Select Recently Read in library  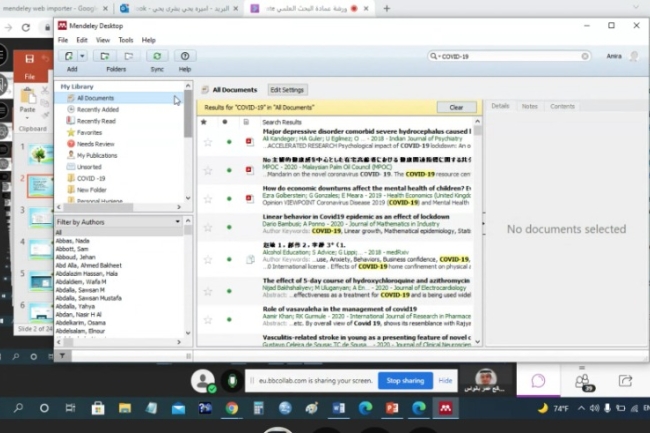(x=96, y=121)
